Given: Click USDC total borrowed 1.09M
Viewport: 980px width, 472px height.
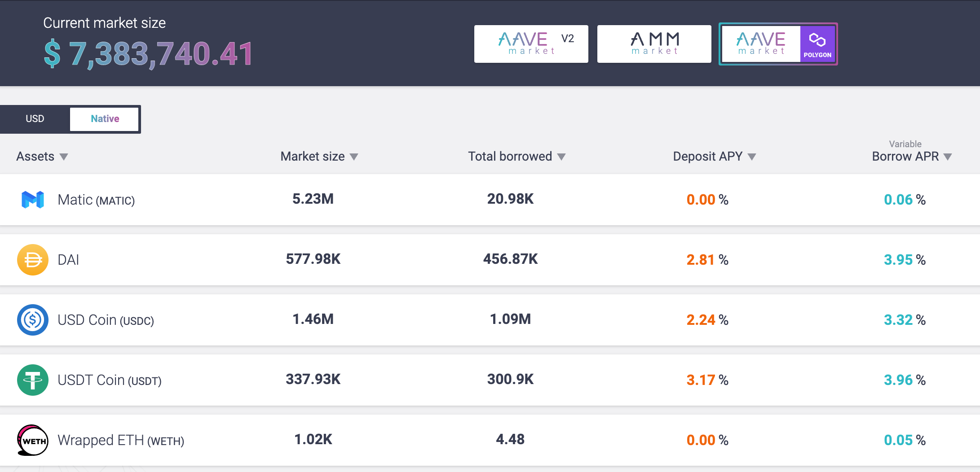Looking at the screenshot, I should coord(511,319).
